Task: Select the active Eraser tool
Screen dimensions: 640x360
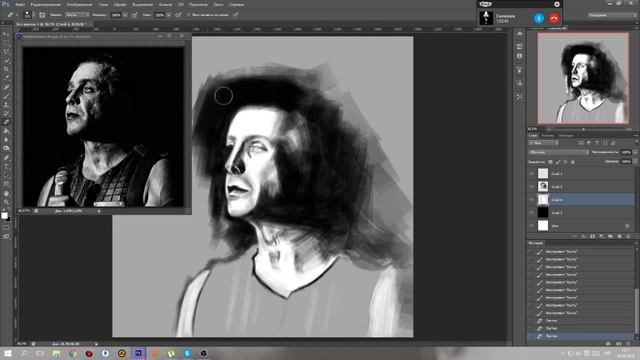Action: coord(6,122)
